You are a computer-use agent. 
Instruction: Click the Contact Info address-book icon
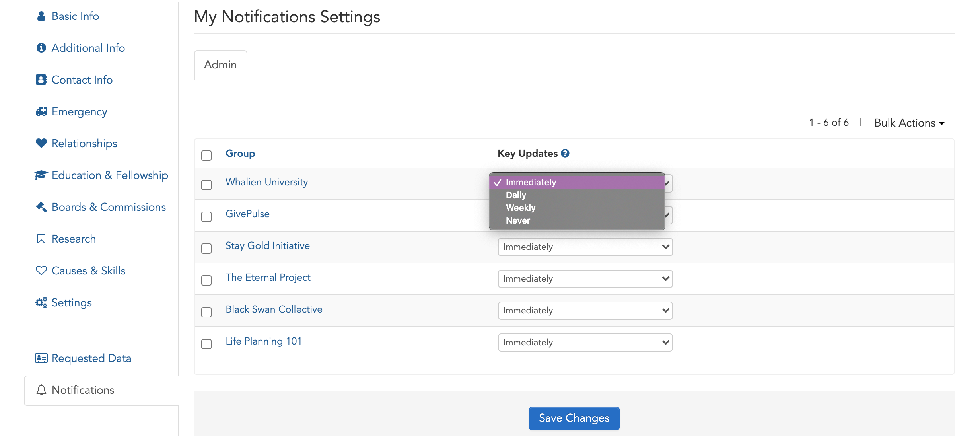[41, 80]
